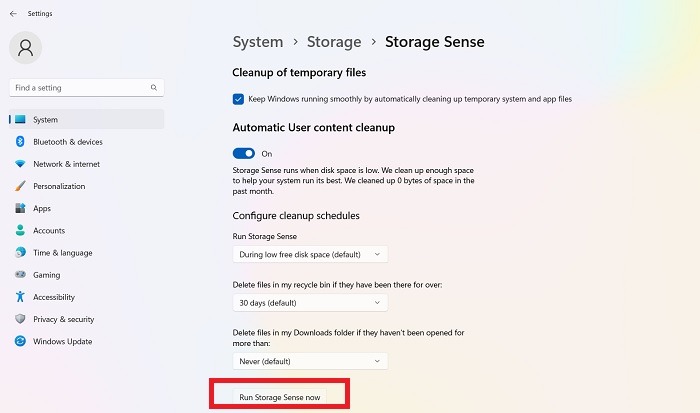The height and width of the screenshot is (413, 700).
Task: Go to Gaming settings
Action: (87, 275)
